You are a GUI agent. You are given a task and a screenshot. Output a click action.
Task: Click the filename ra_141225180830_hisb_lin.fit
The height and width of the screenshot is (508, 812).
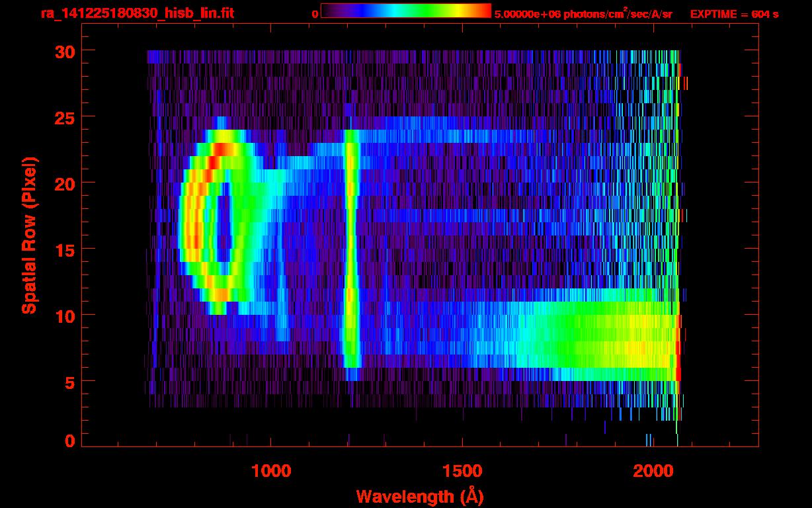(x=137, y=13)
